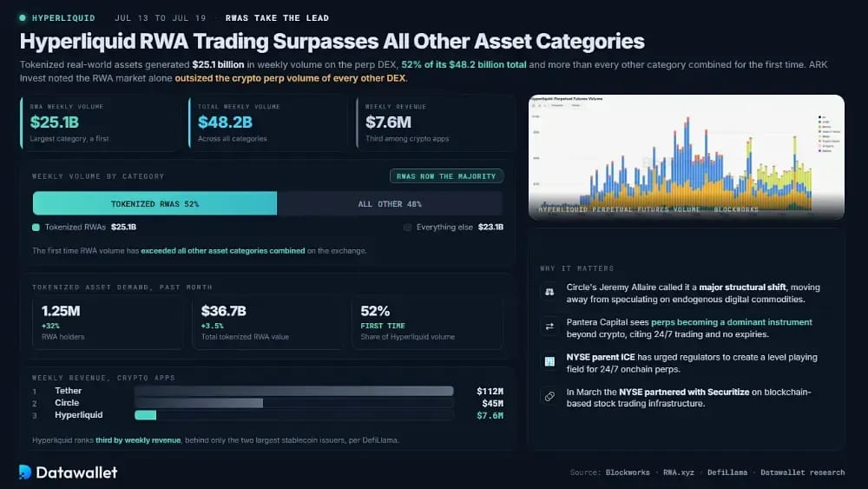Click the Datawallet wordmark
868x489 pixels.
[x=76, y=472]
